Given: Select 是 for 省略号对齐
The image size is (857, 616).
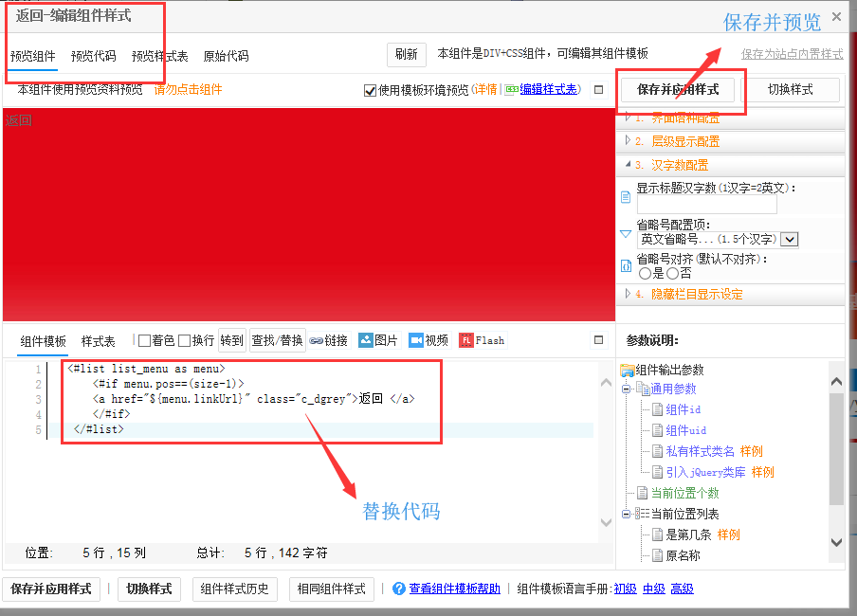Looking at the screenshot, I should [645, 273].
